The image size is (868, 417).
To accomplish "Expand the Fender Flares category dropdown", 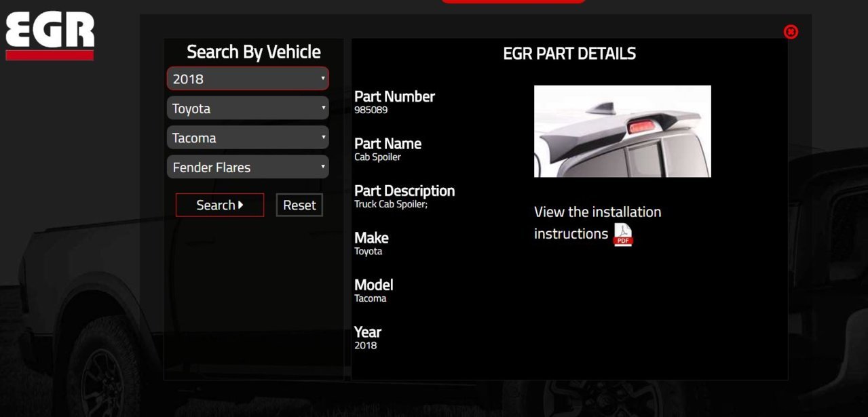I will [248, 167].
